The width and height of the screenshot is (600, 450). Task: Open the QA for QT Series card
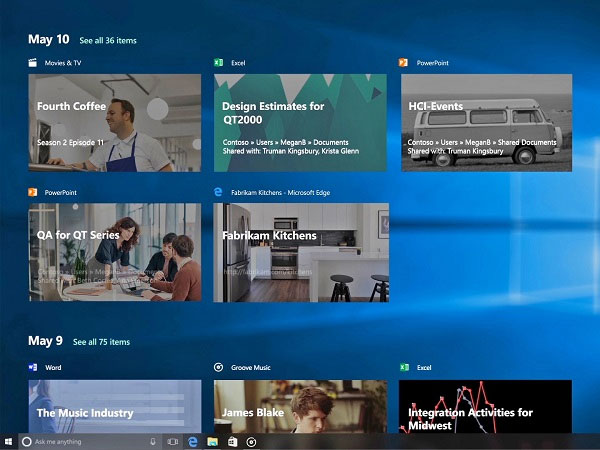[115, 252]
